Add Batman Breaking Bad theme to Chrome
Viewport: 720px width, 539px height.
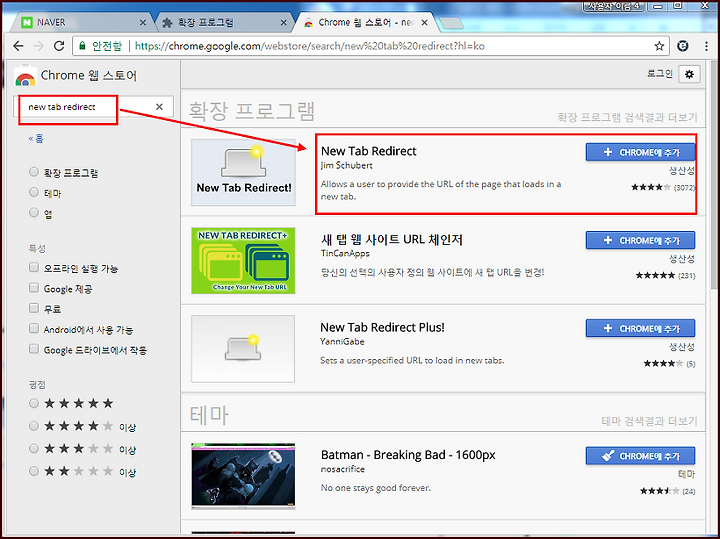click(640, 456)
